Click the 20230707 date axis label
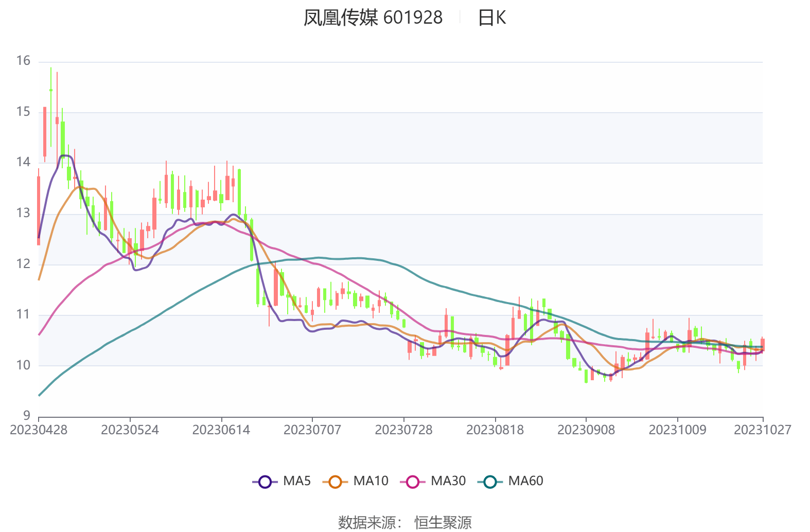The height and width of the screenshot is (532, 810). 312,430
